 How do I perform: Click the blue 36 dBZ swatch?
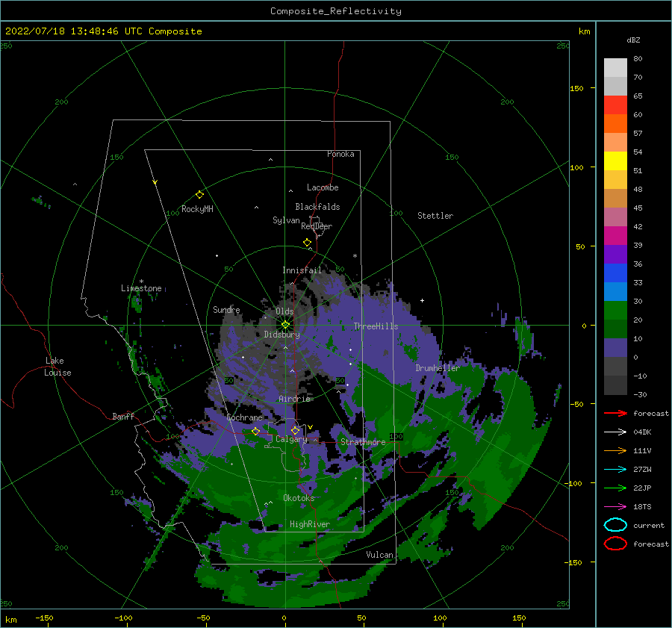click(x=615, y=273)
